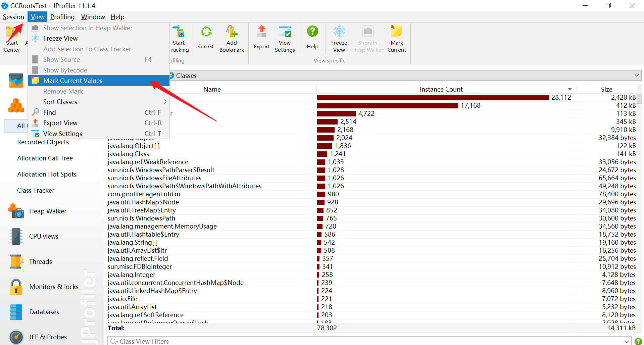Click the Export toolbar icon
Viewport: 644px width, 345px height.
(x=261, y=32)
